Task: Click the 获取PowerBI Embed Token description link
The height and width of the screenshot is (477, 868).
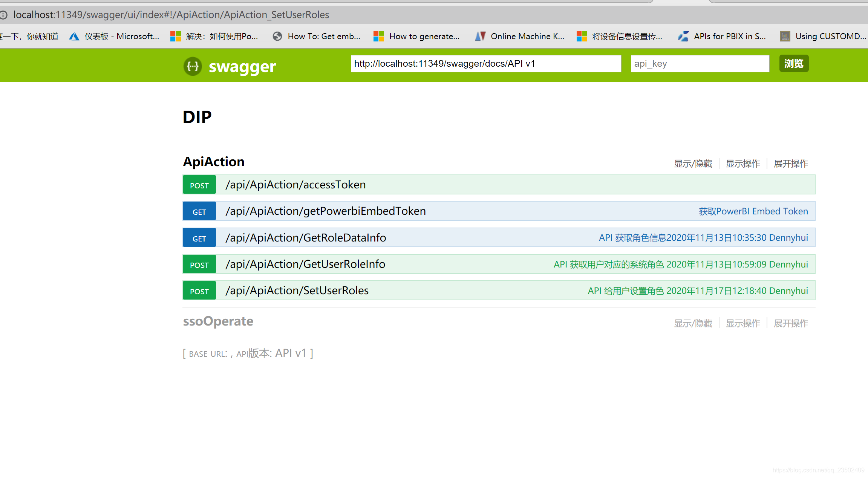Action: pyautogui.click(x=753, y=211)
